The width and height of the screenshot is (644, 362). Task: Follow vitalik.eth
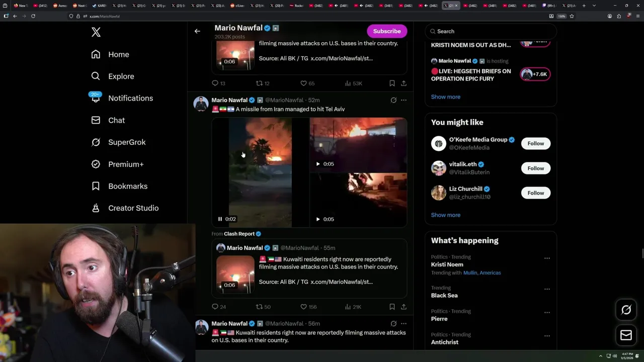pos(536,168)
